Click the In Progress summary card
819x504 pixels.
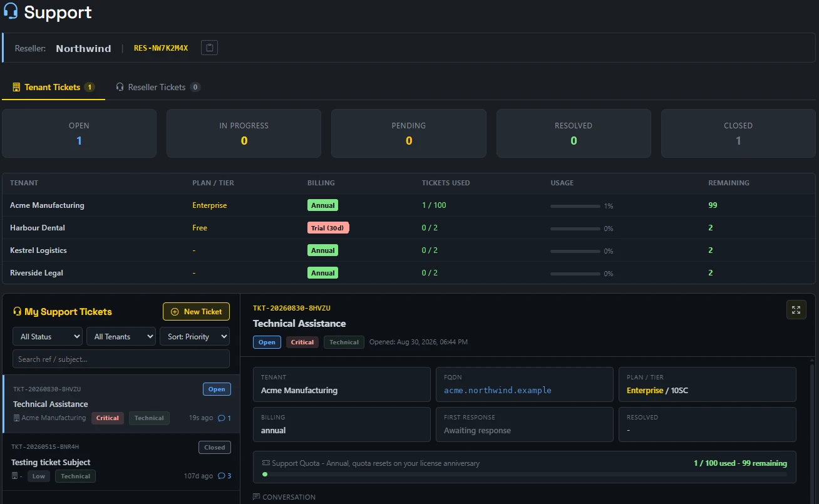pyautogui.click(x=244, y=133)
